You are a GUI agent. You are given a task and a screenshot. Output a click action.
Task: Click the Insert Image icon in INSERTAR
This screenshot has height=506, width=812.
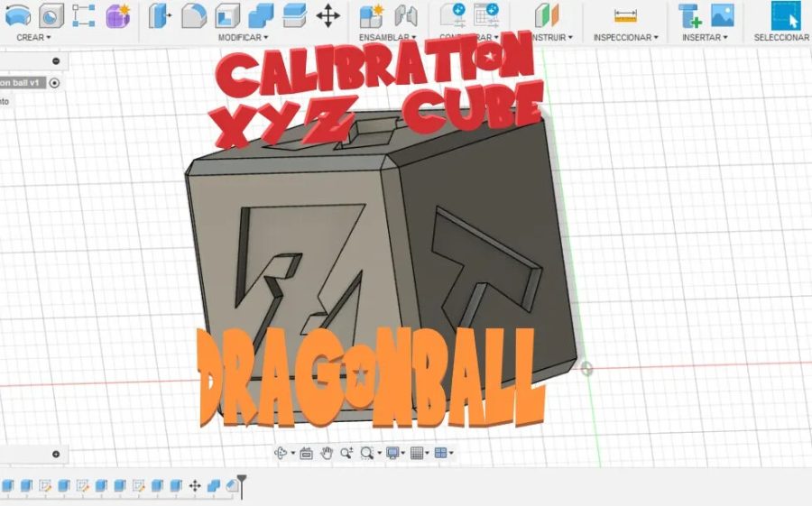(x=723, y=15)
